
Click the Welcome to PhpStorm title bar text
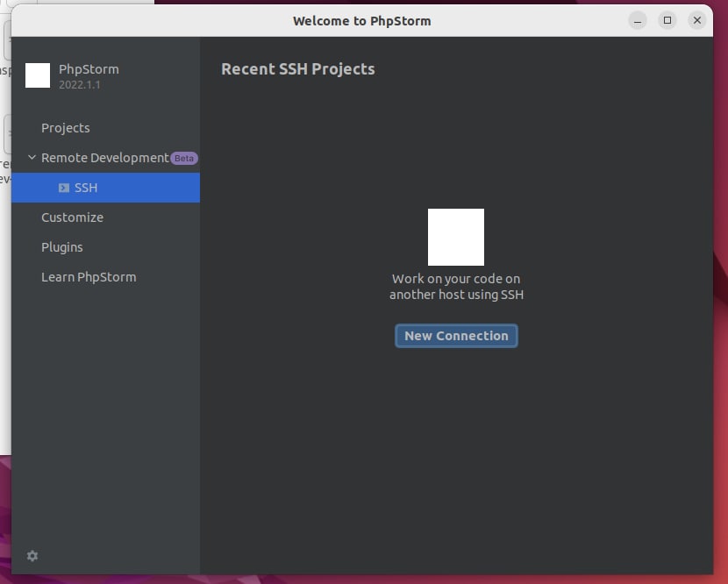tap(361, 21)
